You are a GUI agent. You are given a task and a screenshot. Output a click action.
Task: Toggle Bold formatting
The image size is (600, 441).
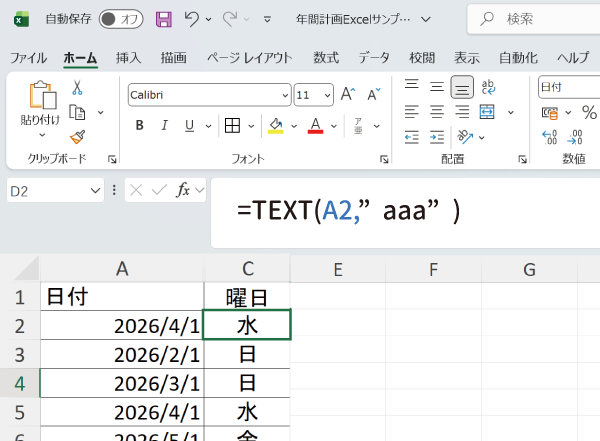(x=139, y=125)
